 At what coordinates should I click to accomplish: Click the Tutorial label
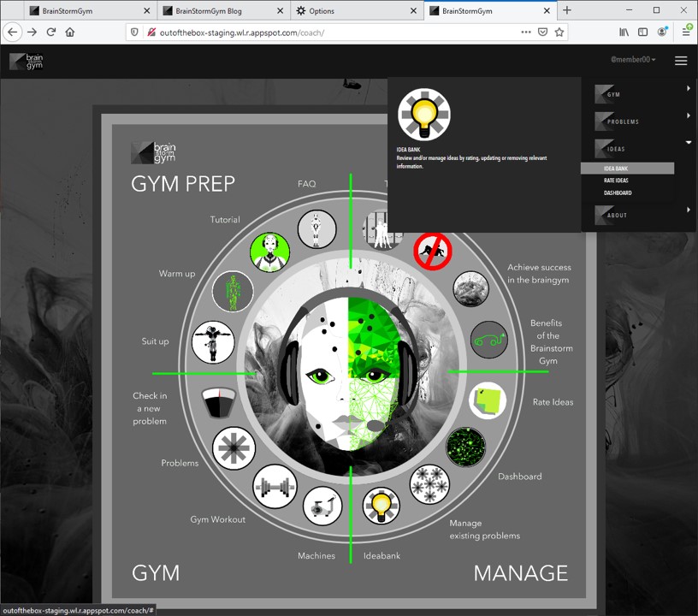point(225,219)
